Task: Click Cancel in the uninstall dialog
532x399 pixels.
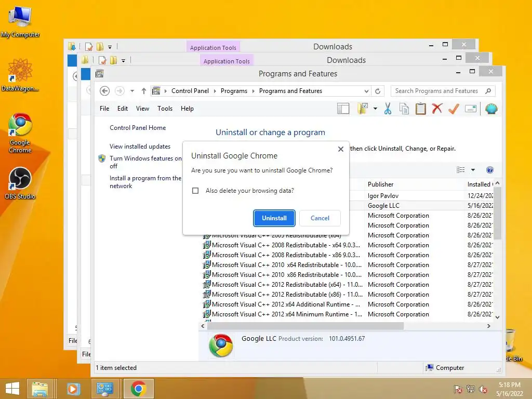Action: [320, 218]
